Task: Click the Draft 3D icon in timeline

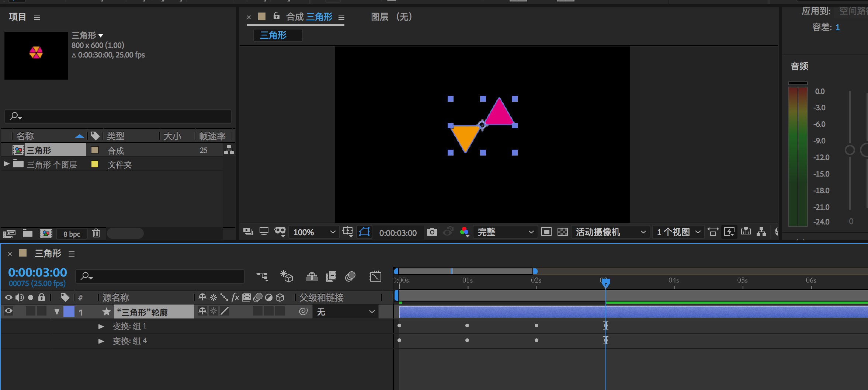Action: click(x=287, y=276)
